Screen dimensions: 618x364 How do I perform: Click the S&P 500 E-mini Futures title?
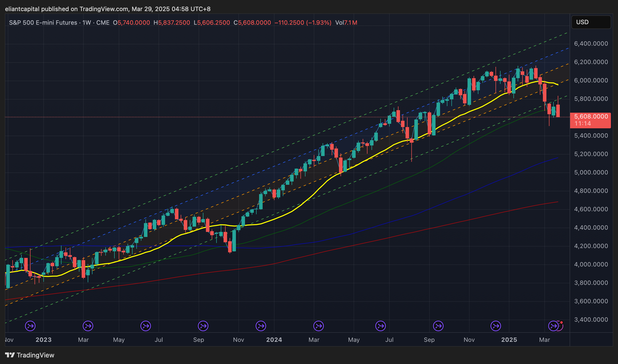43,23
